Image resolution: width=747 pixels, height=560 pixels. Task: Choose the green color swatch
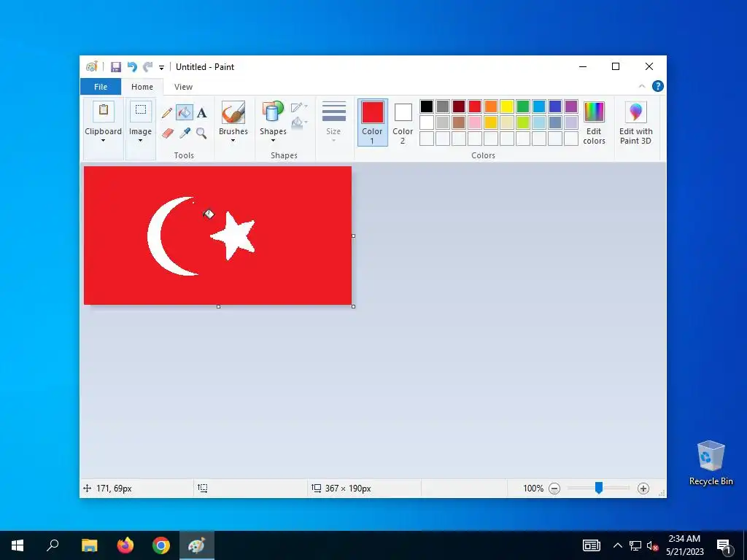(523, 106)
